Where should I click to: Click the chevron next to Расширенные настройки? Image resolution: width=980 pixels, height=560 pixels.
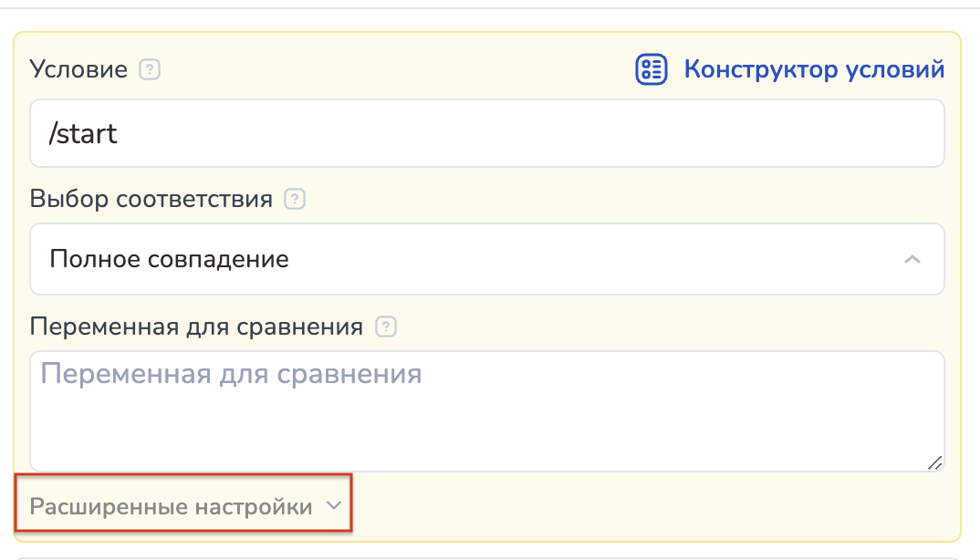[x=333, y=506]
